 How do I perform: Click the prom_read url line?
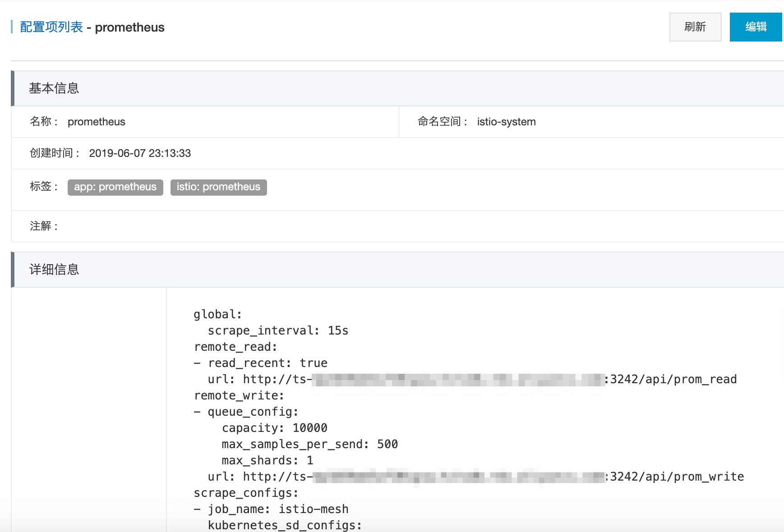click(472, 379)
